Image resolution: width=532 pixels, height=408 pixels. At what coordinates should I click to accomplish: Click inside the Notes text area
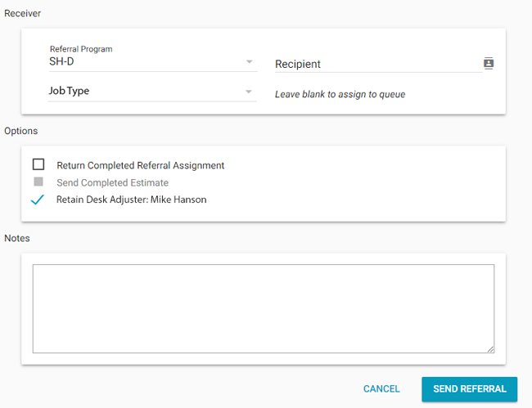coord(263,307)
